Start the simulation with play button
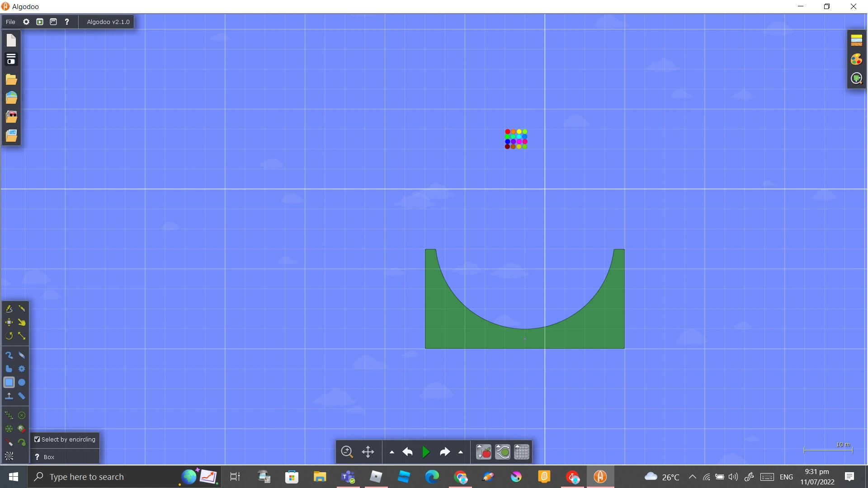This screenshot has height=488, width=868. 426,452
